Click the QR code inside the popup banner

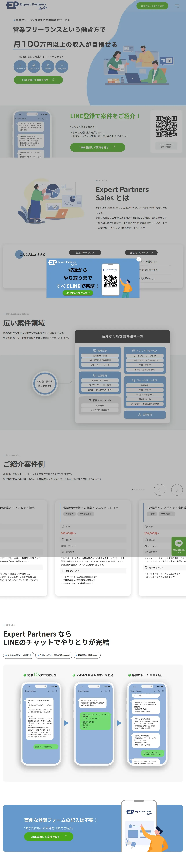coord(110,281)
